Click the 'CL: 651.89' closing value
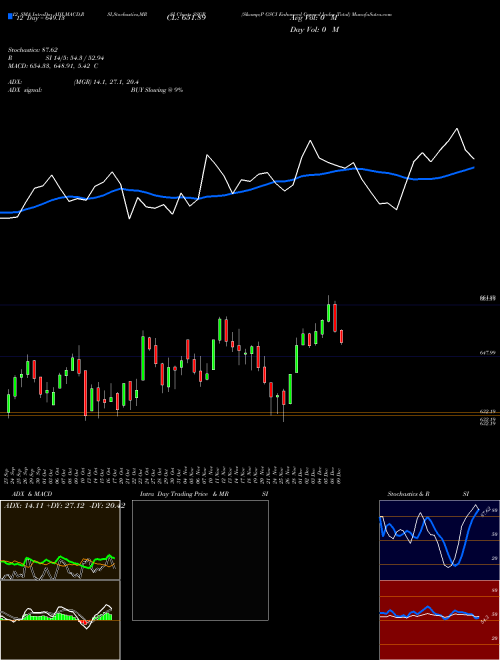This screenshot has height=660, width=500. pos(187,18)
